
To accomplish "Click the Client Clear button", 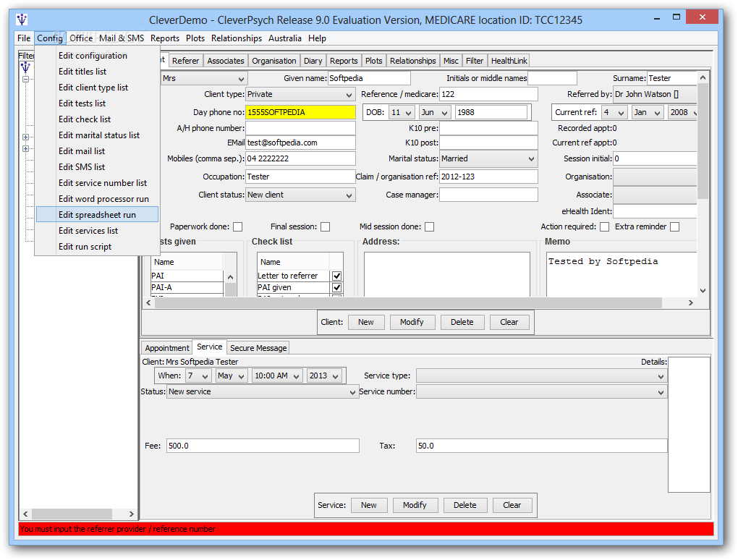I will click(509, 323).
